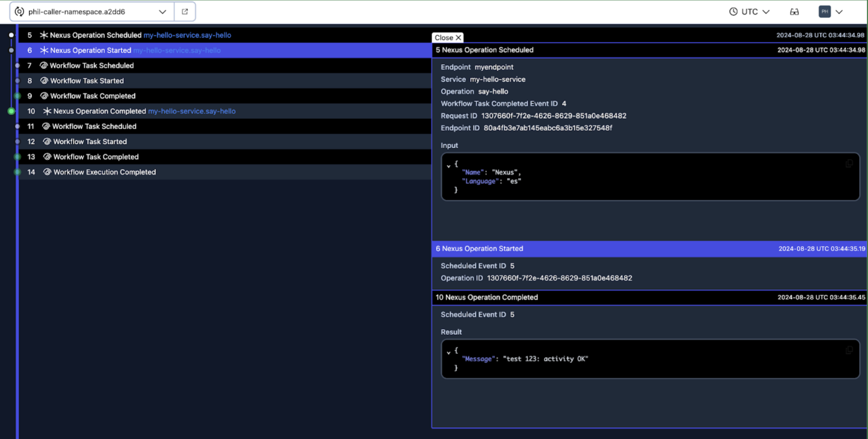Open the PH account menu

coord(831,12)
